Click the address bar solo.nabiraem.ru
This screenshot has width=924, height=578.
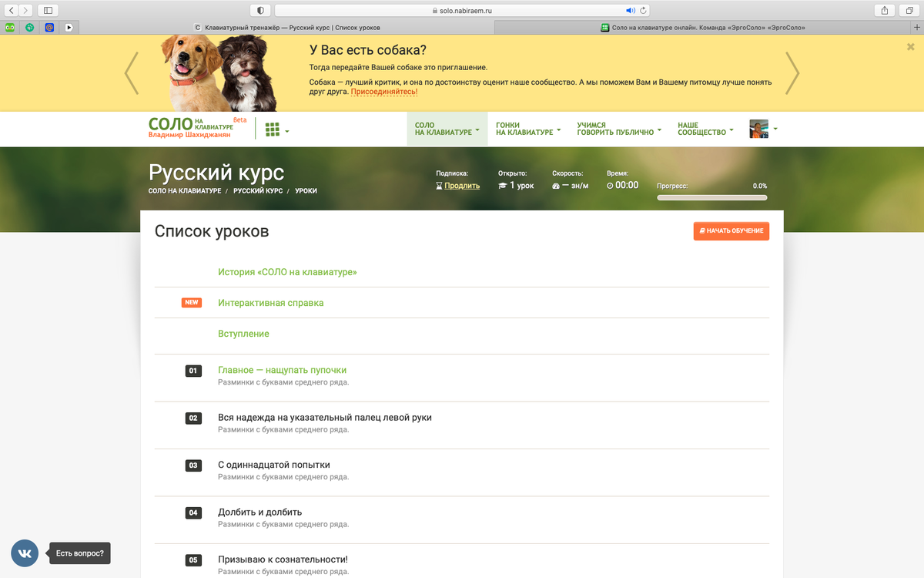[x=463, y=10]
